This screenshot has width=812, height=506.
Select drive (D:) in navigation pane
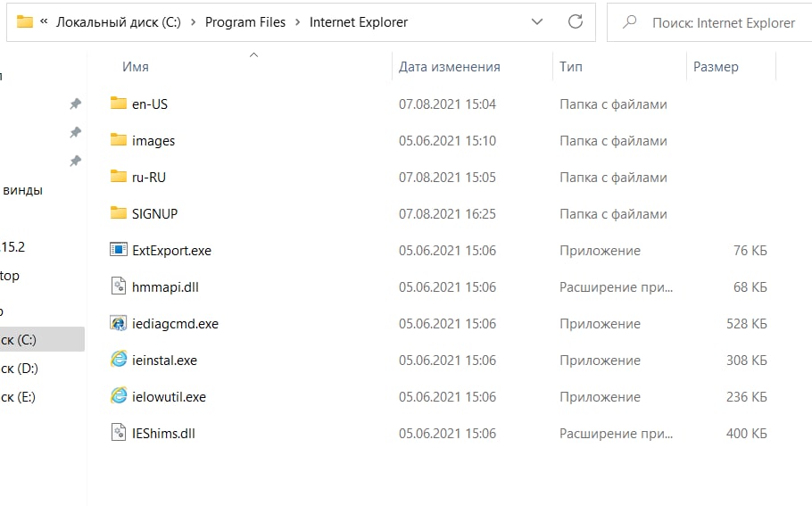pos(19,369)
